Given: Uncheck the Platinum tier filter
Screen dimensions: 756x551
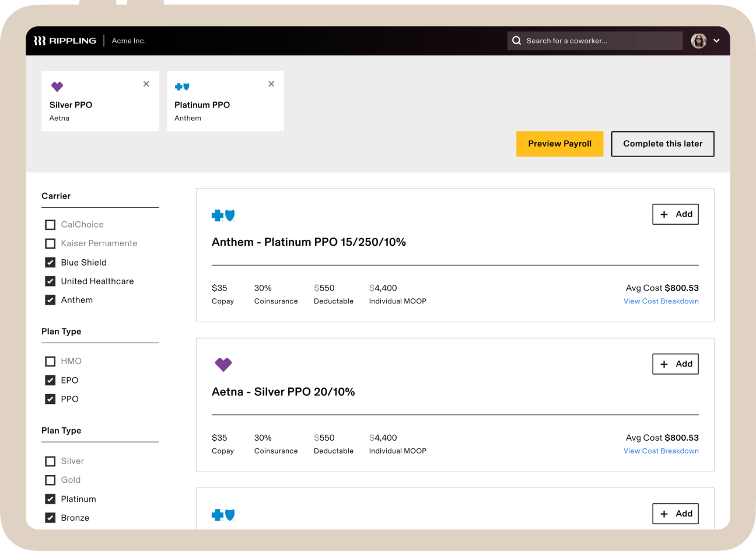Looking at the screenshot, I should (50, 499).
